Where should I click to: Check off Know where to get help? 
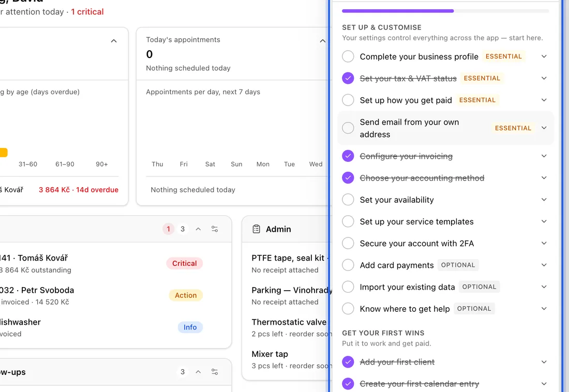tap(348, 309)
